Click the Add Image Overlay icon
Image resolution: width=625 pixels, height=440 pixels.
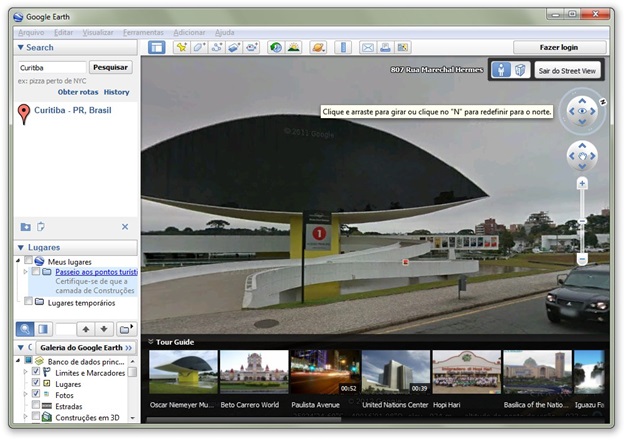click(x=234, y=47)
